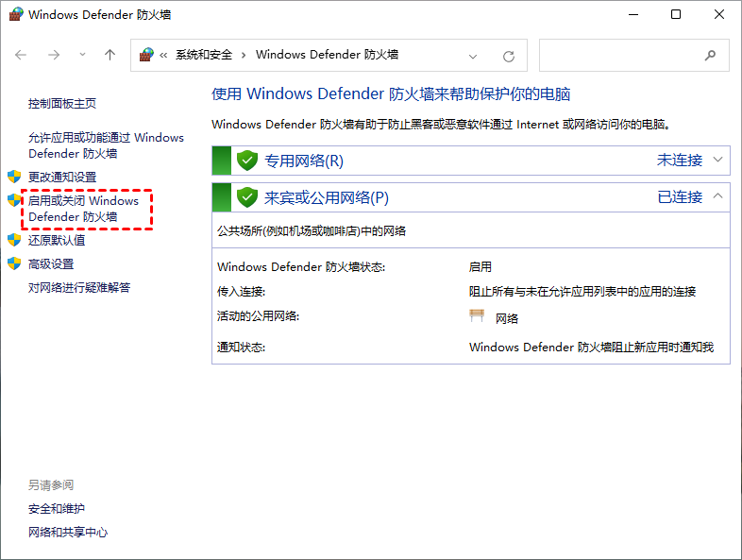Viewport: 742px width, 560px height.
Task: Go forward with the forward arrow
Action: coord(54,55)
